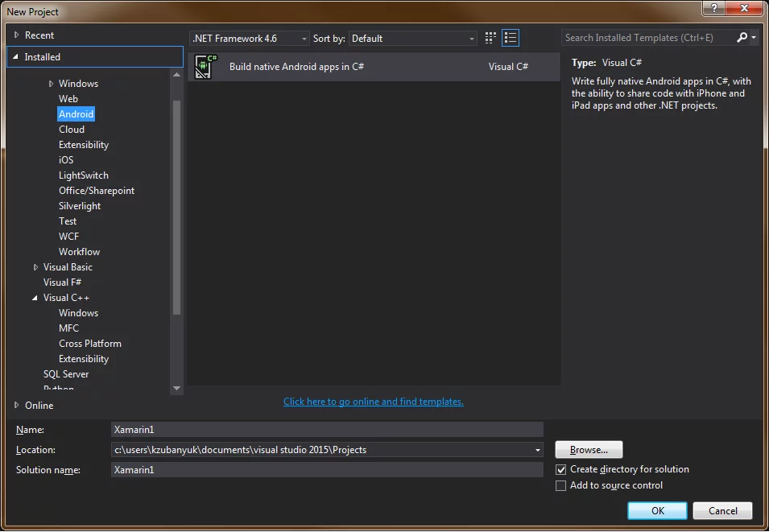Switch to medium icons list view
769x532 pixels.
click(511, 38)
